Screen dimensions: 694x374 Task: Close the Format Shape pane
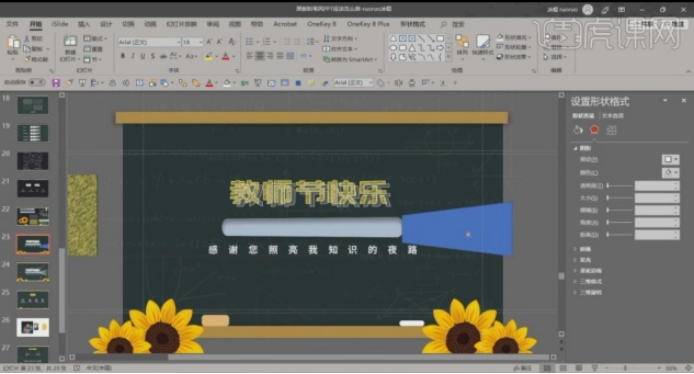click(x=683, y=100)
